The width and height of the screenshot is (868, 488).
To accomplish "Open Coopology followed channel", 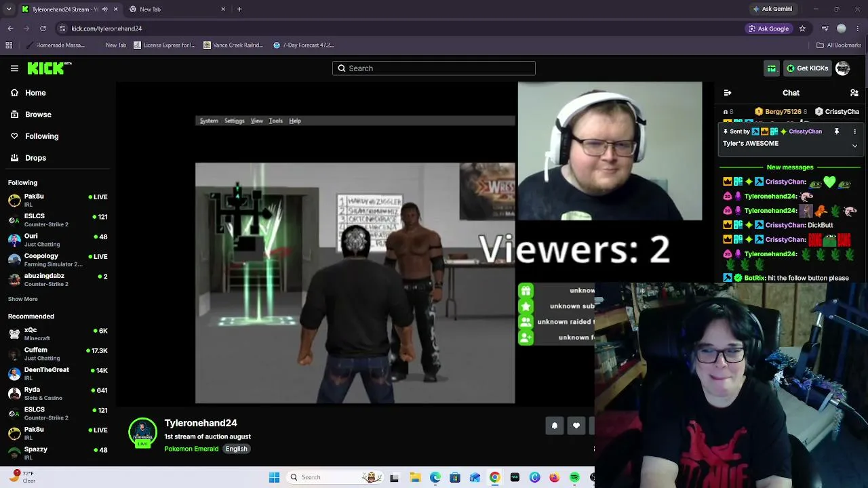I will pos(57,260).
